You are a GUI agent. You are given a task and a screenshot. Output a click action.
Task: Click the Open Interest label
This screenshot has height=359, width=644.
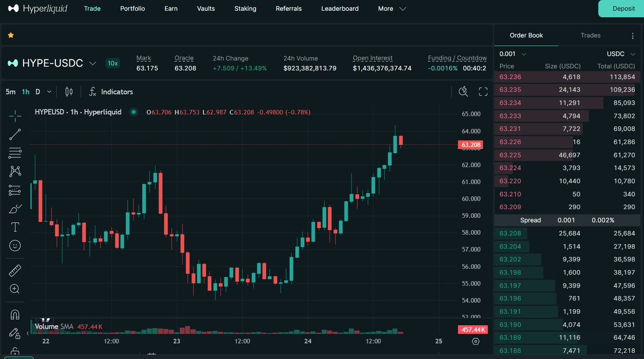372,58
